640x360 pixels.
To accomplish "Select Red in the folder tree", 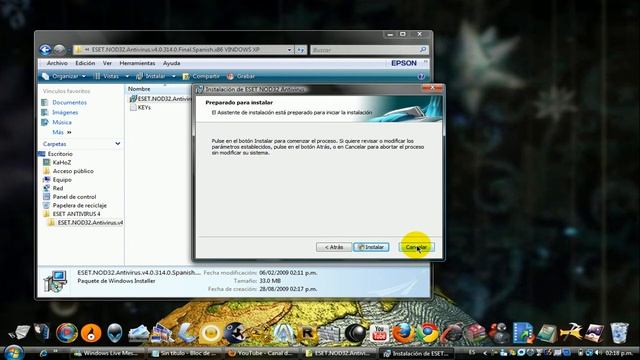I will pyautogui.click(x=58, y=188).
